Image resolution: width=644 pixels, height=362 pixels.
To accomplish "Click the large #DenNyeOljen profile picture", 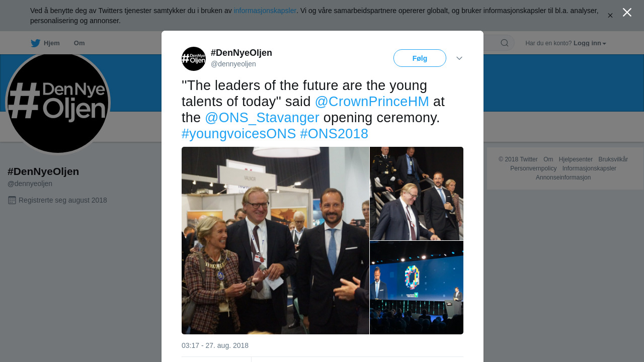I will pyautogui.click(x=58, y=102).
